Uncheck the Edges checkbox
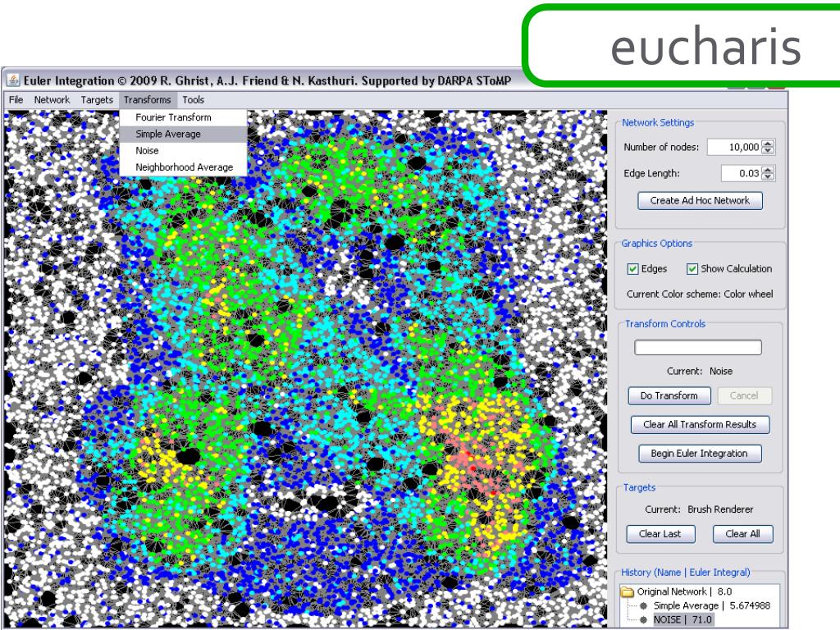This screenshot has height=630, width=840. point(632,269)
